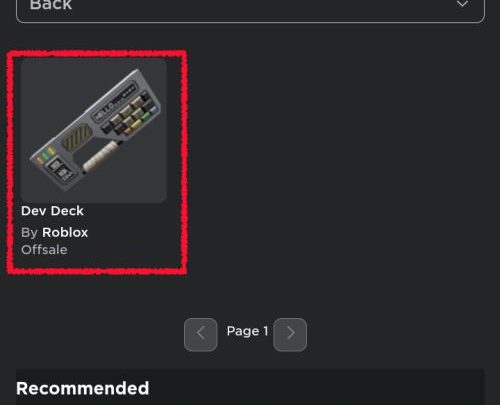500x405 pixels.
Task: Click the Offsale price label
Action: click(44, 250)
